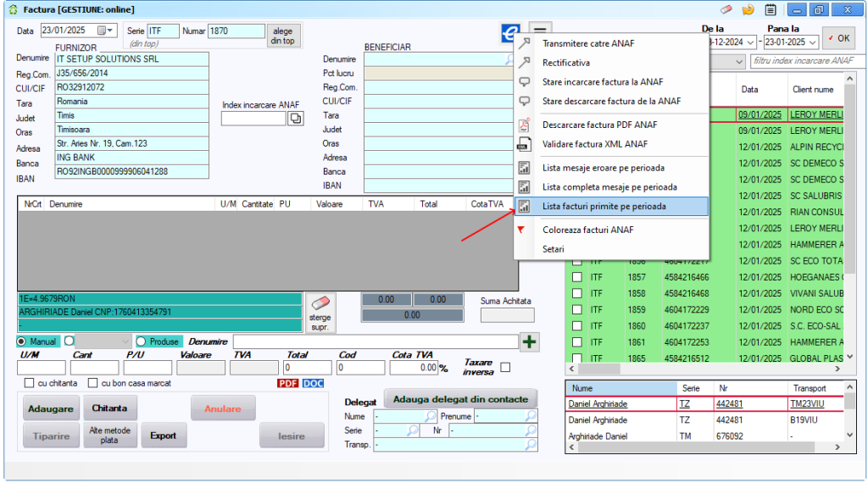Click the invoice list vertical scrollbar down arrow
The image size is (868, 483).
850,358
